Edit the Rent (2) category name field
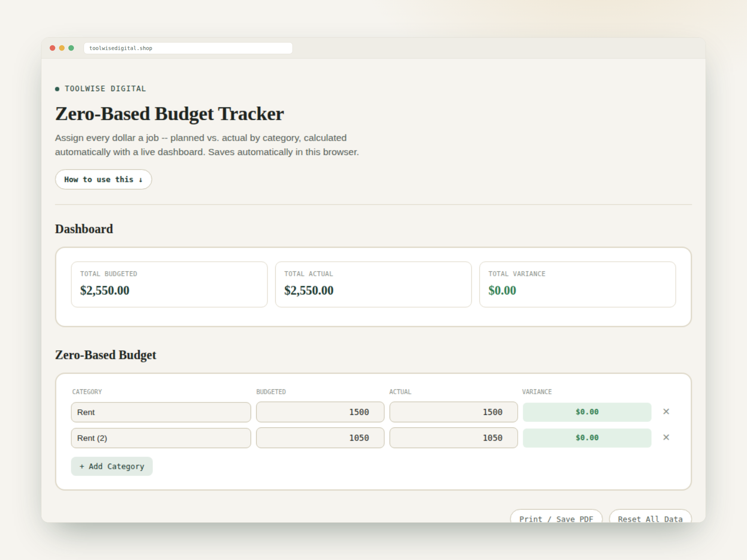This screenshot has height=560, width=747. click(x=161, y=438)
